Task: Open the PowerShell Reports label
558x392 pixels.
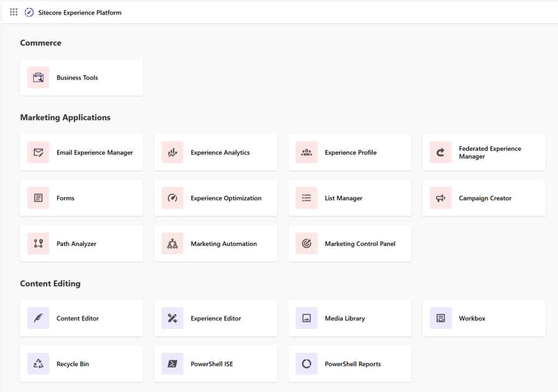Action: pyautogui.click(x=353, y=364)
